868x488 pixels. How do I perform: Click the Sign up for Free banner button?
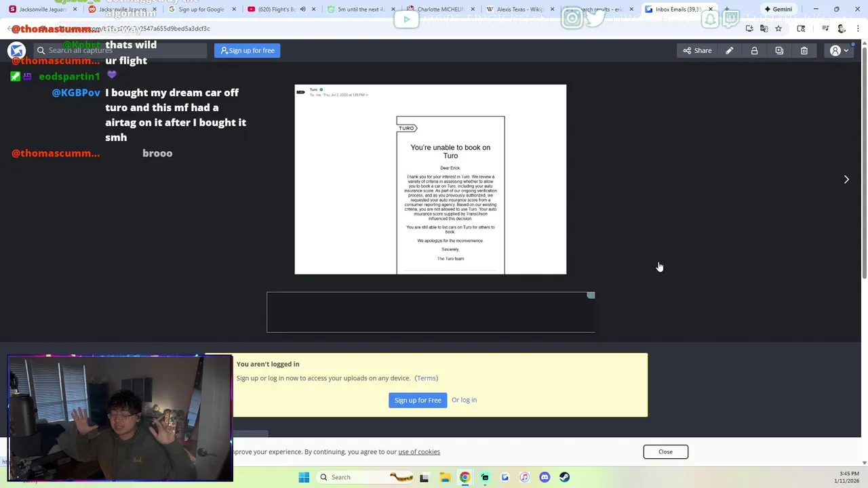pos(418,400)
